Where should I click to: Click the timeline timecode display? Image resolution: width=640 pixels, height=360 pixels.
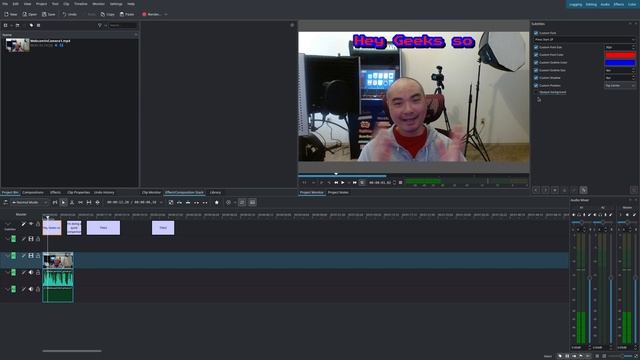tap(132, 202)
